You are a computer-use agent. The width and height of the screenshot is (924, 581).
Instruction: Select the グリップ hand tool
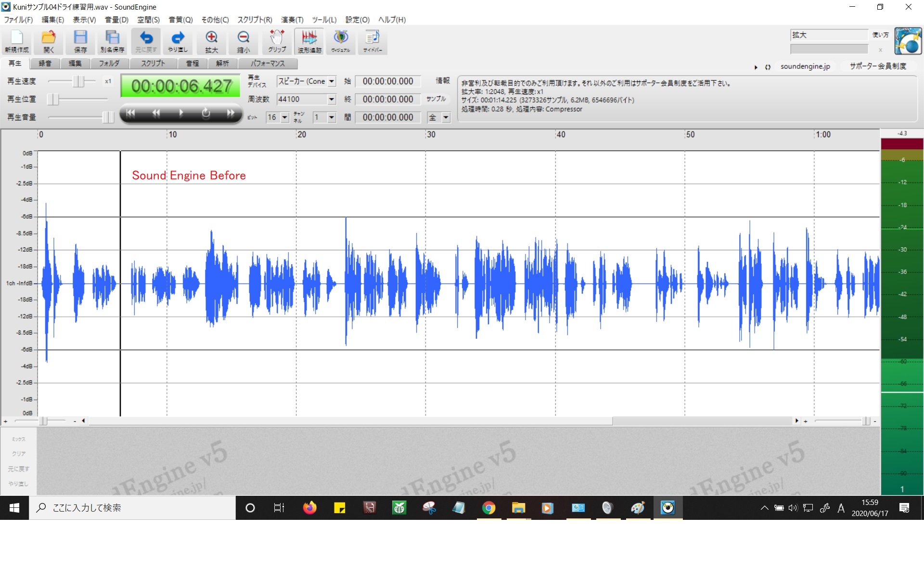click(277, 41)
